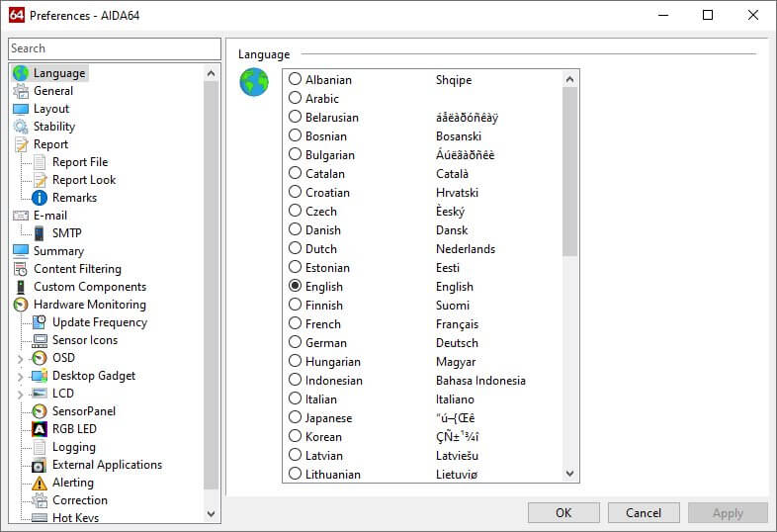Viewport: 777px width, 532px height.
Task: Click the Apply button
Action: (x=728, y=512)
